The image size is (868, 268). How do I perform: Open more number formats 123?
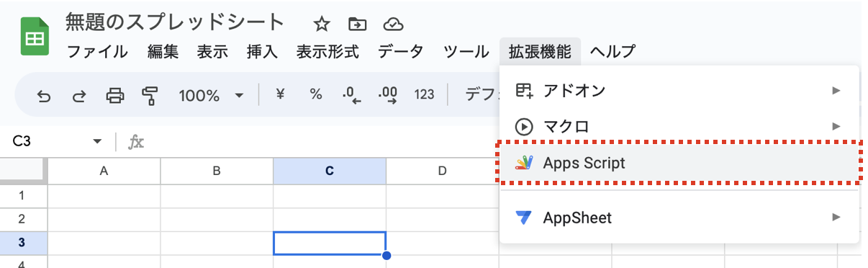tap(425, 94)
